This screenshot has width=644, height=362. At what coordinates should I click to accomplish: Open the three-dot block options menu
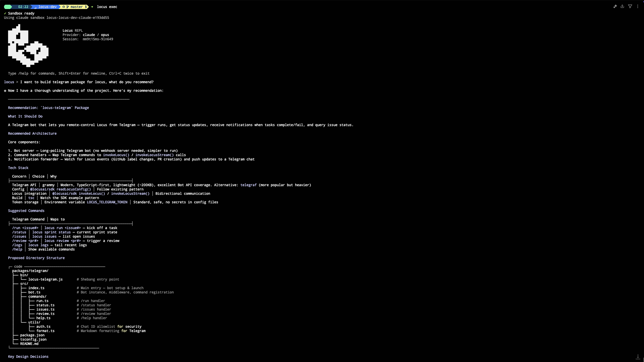click(638, 6)
